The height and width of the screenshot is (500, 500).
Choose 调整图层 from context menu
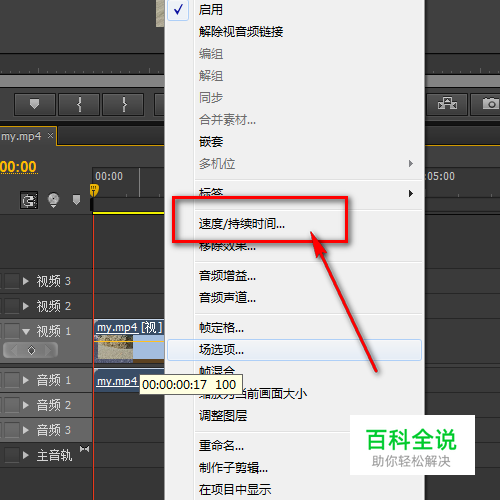pos(223,415)
